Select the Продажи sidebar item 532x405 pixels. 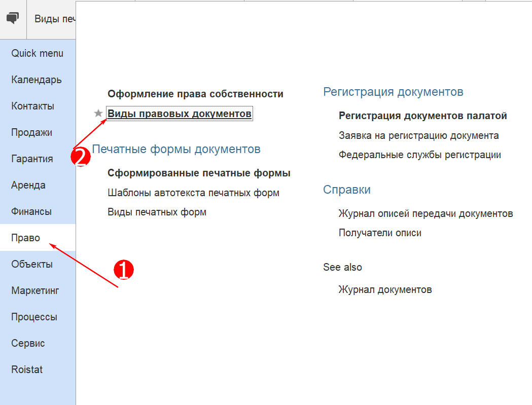pos(31,132)
